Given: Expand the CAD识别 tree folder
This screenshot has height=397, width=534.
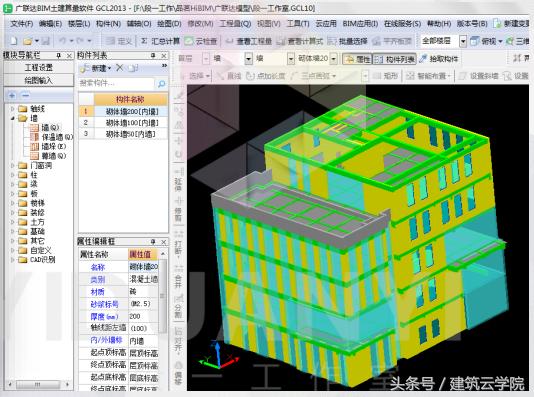Looking at the screenshot, I should tap(13, 260).
